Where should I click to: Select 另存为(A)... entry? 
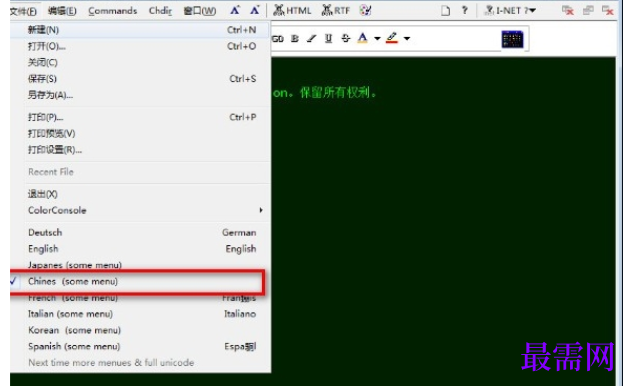click(x=140, y=95)
